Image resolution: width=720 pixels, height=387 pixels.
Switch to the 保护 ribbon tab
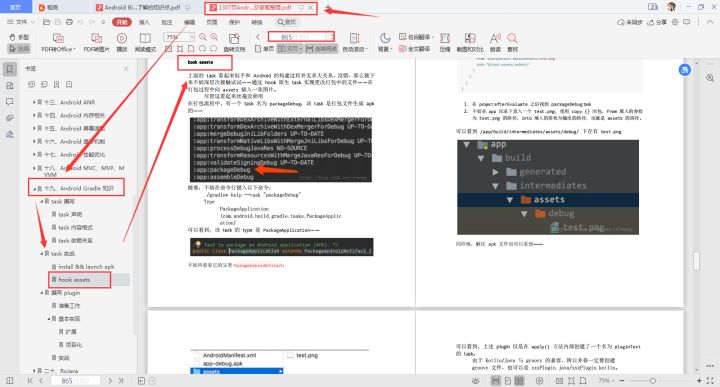[234, 22]
